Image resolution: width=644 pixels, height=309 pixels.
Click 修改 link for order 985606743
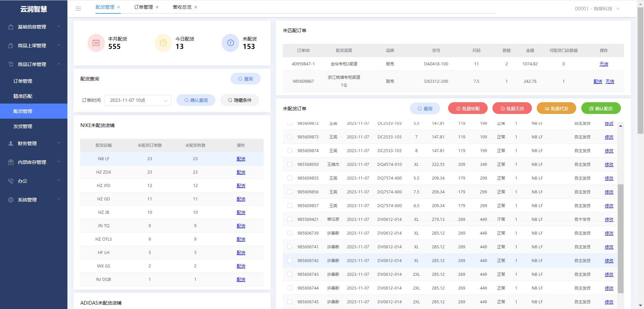(609, 274)
